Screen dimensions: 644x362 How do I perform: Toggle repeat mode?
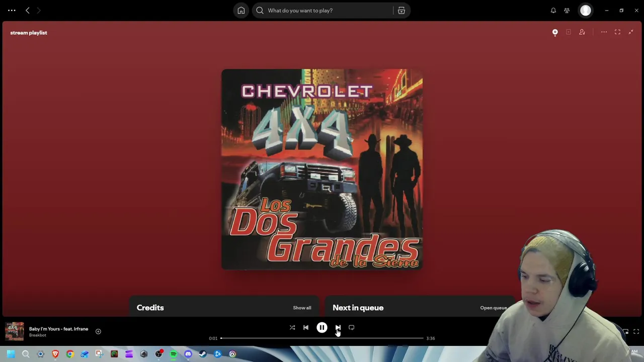pyautogui.click(x=352, y=327)
